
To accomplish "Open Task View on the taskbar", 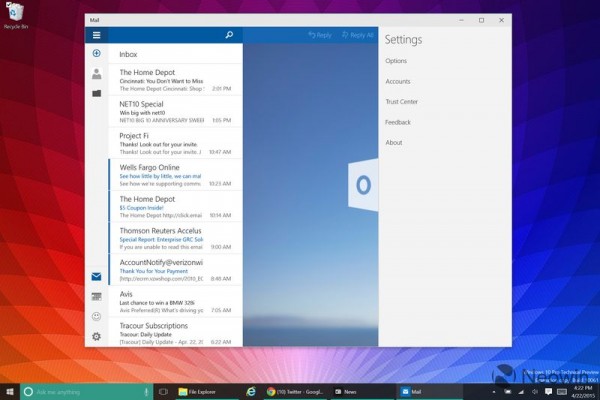I will [x=163, y=392].
